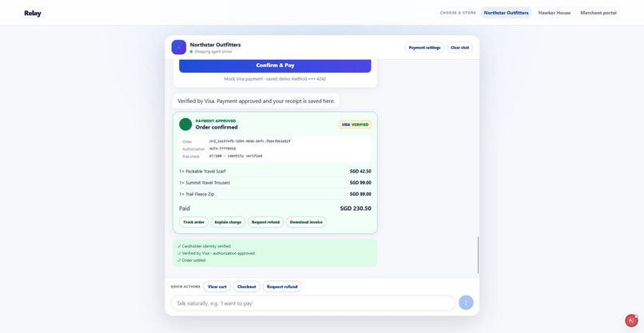Request a refund from the receipt card
The image size is (644, 333).
point(265,222)
